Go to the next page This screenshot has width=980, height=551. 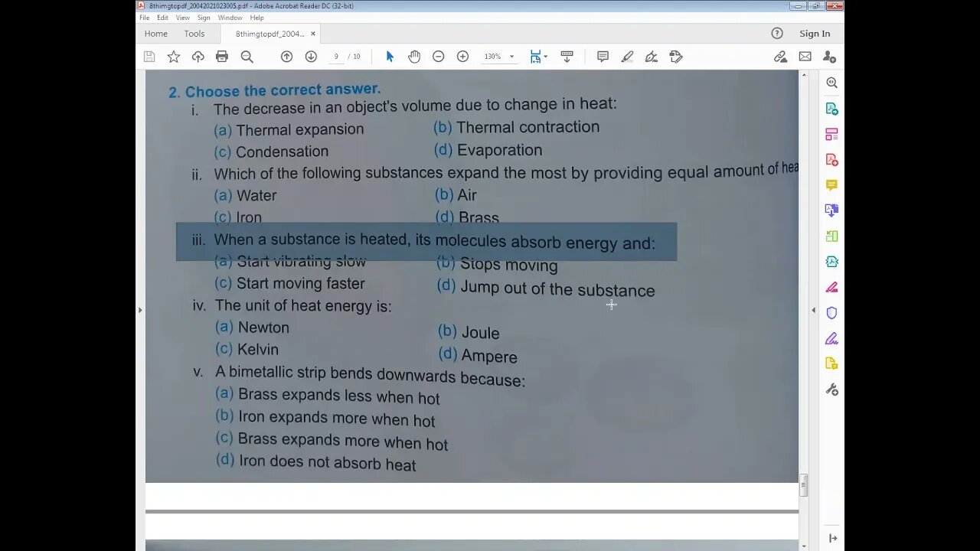[311, 57]
